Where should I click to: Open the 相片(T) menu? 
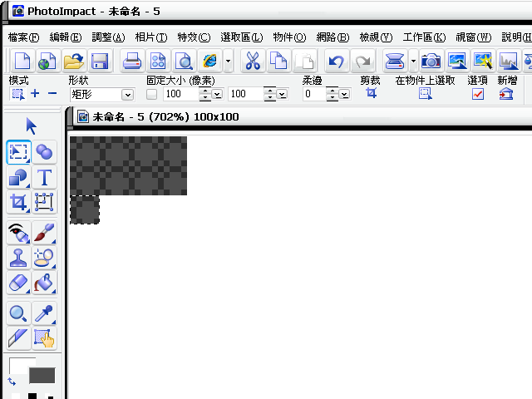pyautogui.click(x=151, y=37)
